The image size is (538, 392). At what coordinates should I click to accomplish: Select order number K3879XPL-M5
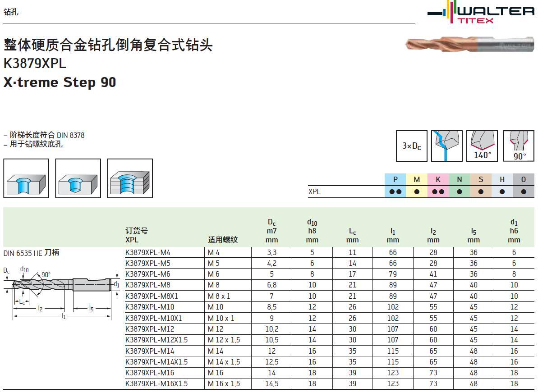(x=147, y=264)
